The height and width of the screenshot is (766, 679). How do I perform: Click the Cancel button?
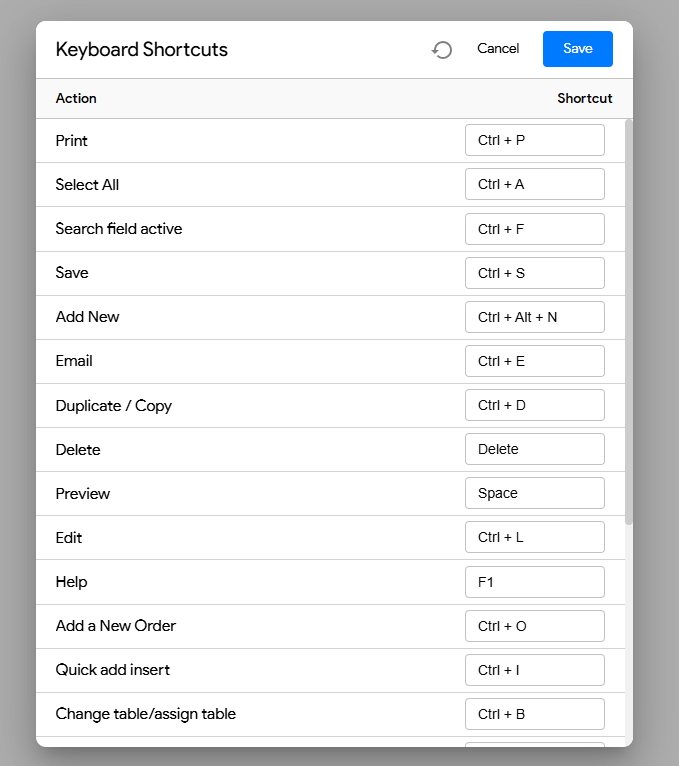(498, 48)
